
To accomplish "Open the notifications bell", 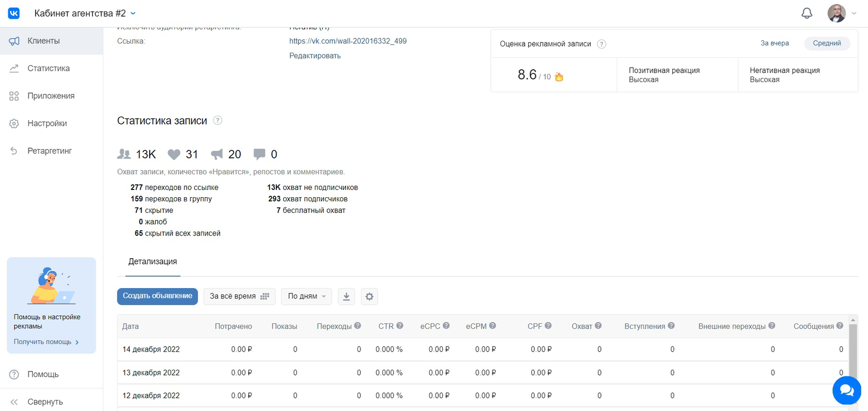I will (x=807, y=13).
